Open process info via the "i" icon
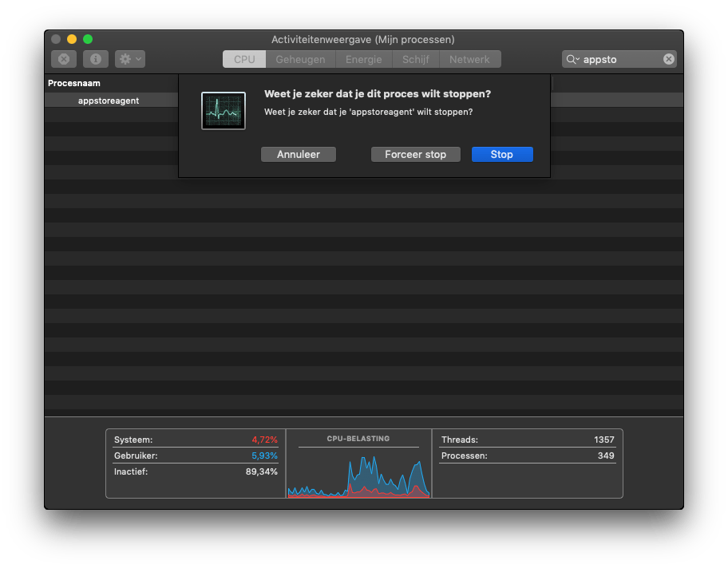The height and width of the screenshot is (568, 728). click(x=95, y=58)
